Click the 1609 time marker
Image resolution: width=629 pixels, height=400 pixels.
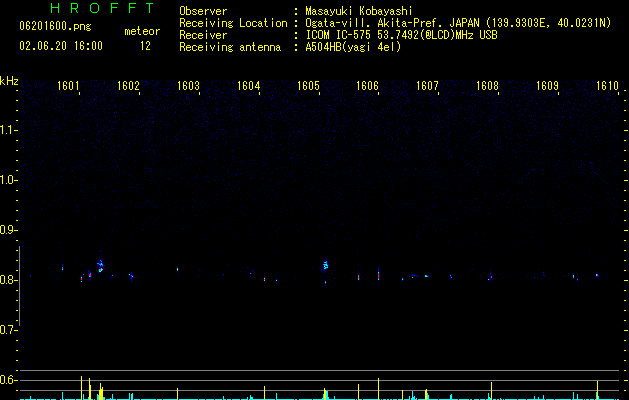(x=547, y=86)
